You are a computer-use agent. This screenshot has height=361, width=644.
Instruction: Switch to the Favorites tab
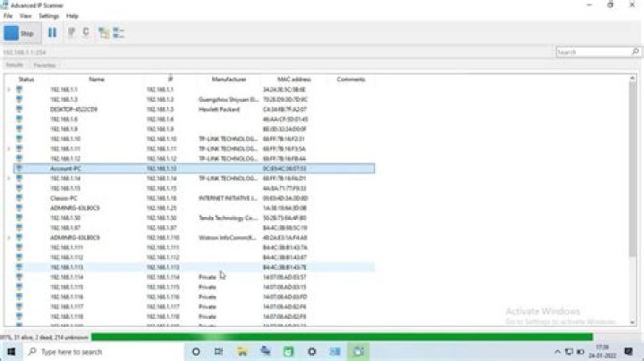coord(45,65)
